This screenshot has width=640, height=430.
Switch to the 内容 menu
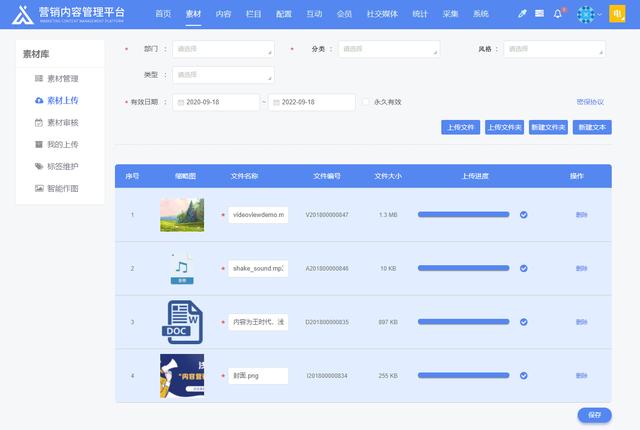pos(223,14)
